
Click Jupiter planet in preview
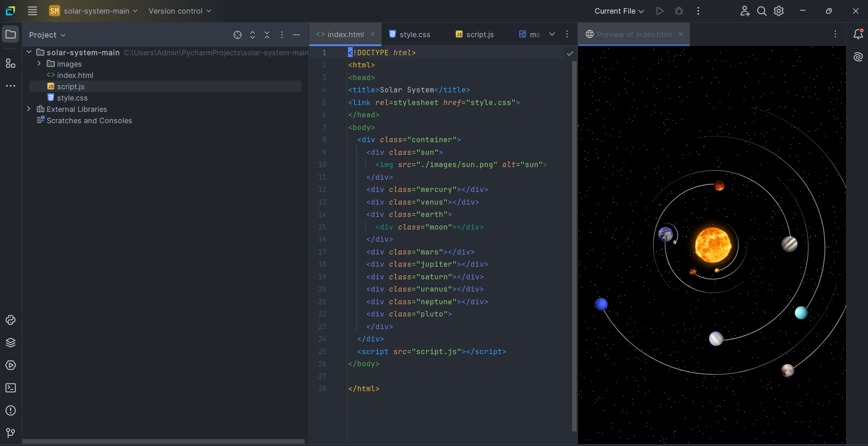790,244
